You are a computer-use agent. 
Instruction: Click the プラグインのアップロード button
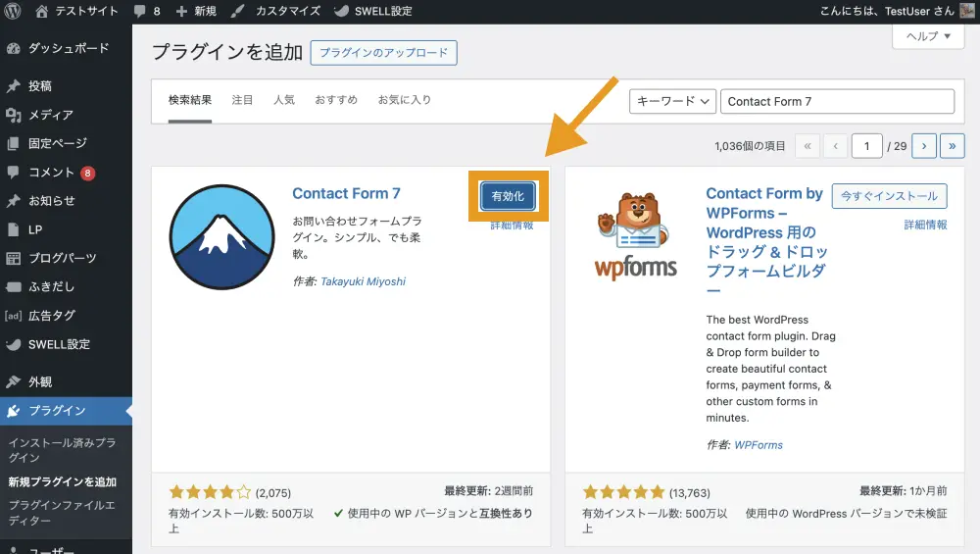383,53
